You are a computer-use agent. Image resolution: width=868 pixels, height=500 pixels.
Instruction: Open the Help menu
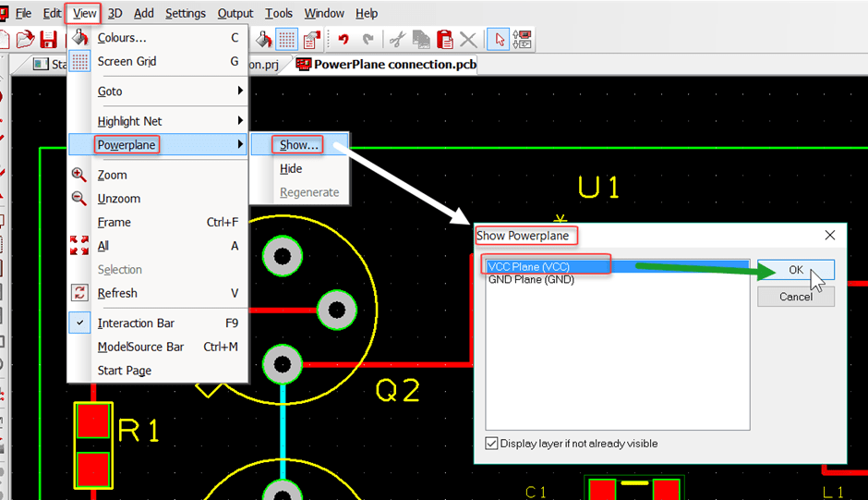[367, 13]
